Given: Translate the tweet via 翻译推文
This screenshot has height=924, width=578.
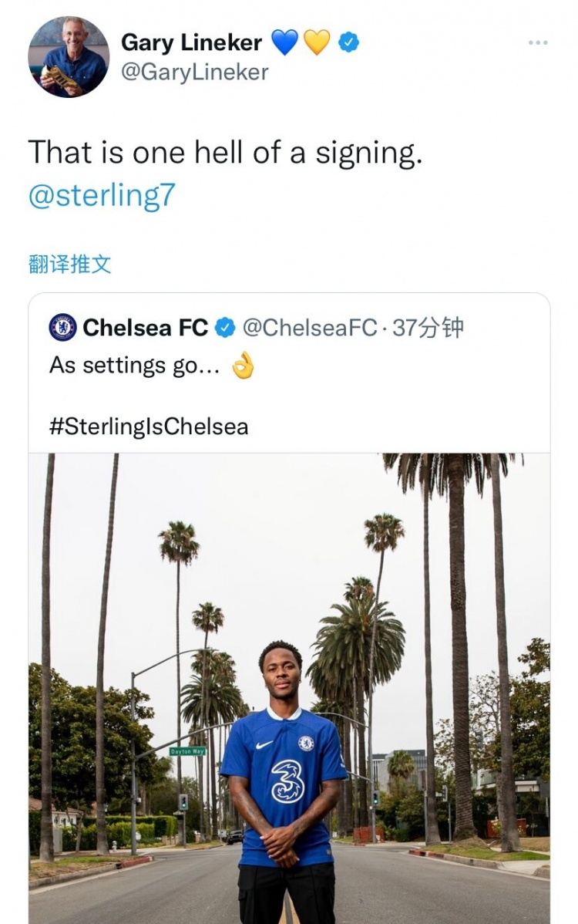Looking at the screenshot, I should click(x=69, y=265).
